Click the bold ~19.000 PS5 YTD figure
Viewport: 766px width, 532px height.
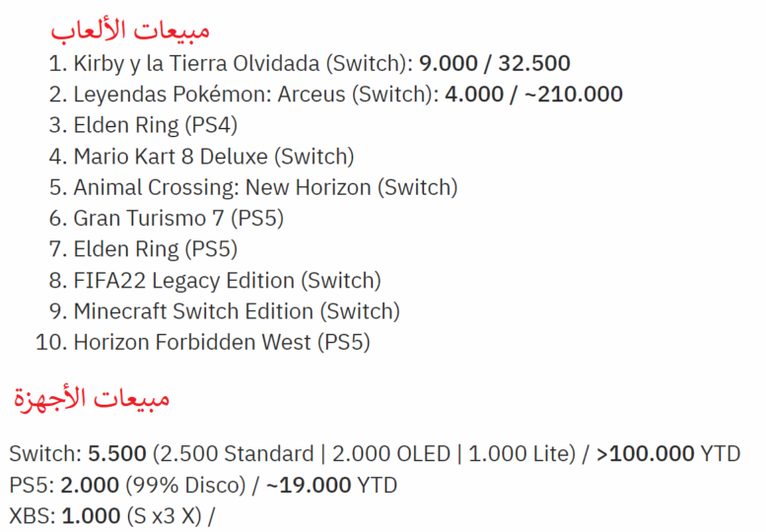tap(312, 486)
